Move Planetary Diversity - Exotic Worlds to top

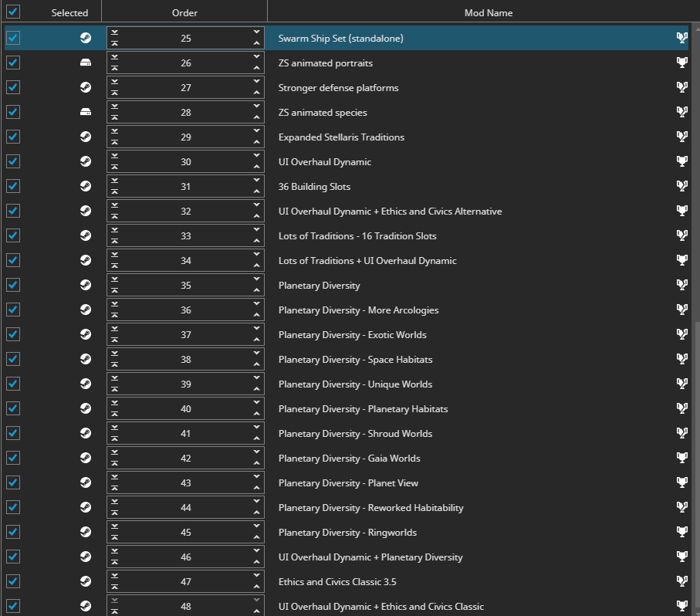[x=115, y=340]
